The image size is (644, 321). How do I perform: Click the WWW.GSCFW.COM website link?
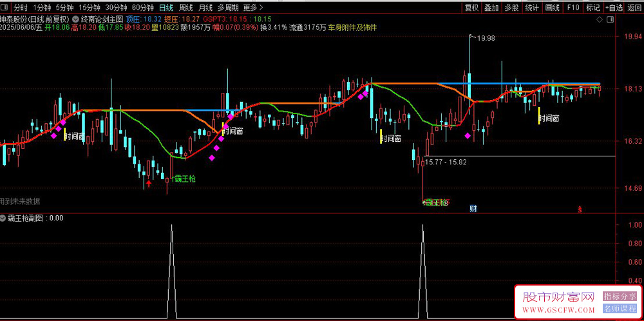tap(558, 309)
